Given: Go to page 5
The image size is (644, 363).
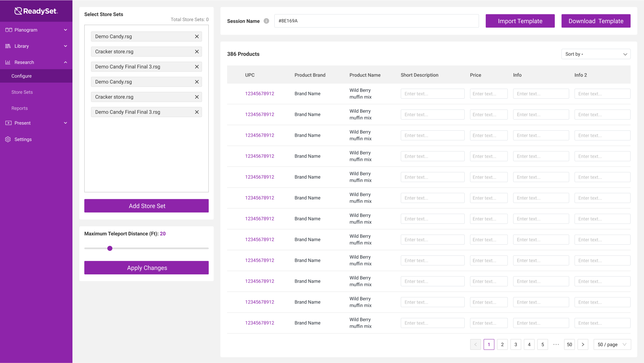Looking at the screenshot, I should [x=542, y=344].
